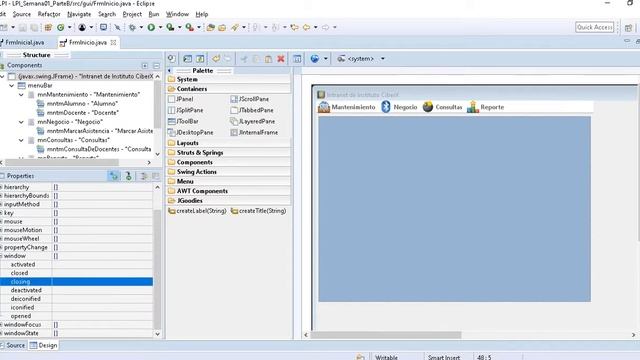The height and width of the screenshot is (360, 640).
Task: Collapse the mnConsultas tree node
Action: [x=21, y=140]
